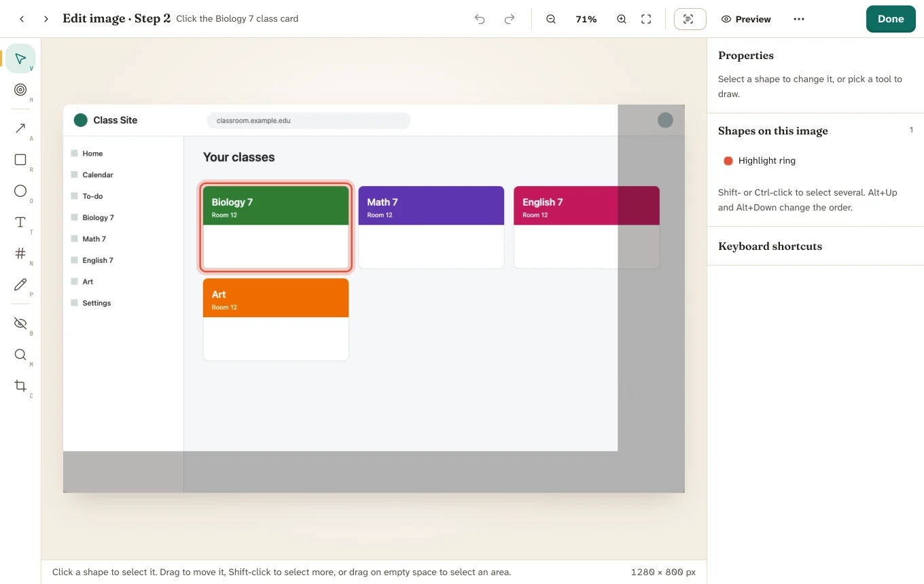The width and height of the screenshot is (924, 584).
Task: Go to the previous step
Action: (x=22, y=19)
